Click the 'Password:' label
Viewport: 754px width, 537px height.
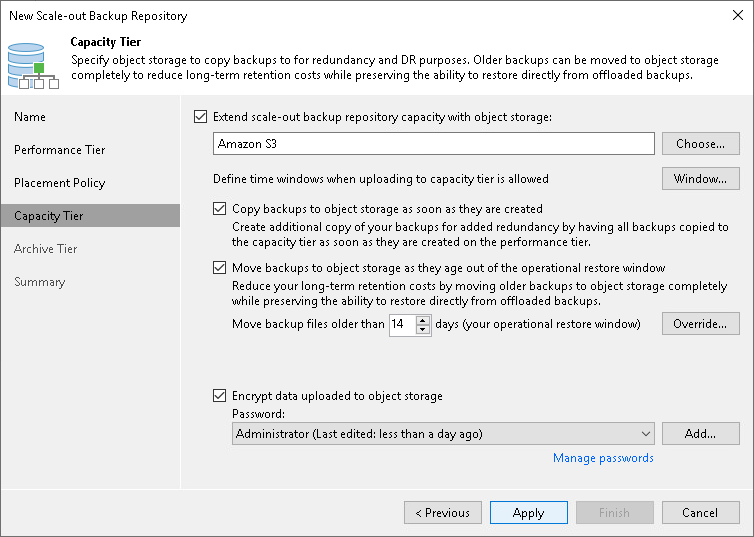258,413
